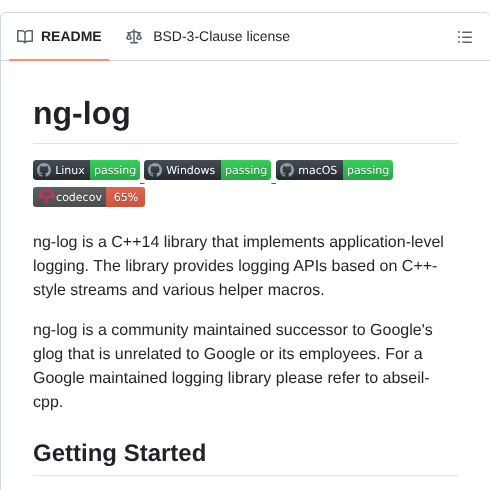The image size is (490, 490).
Task: Click the 'C++14 library' description text
Action: [159, 242]
